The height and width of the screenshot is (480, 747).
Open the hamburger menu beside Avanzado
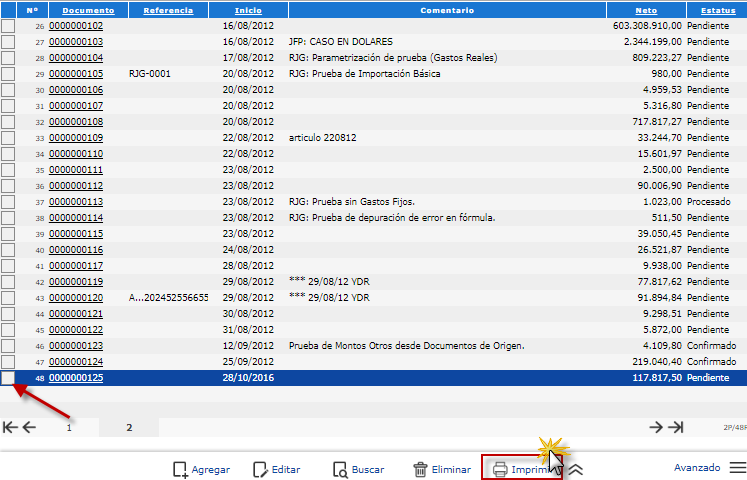point(738,468)
